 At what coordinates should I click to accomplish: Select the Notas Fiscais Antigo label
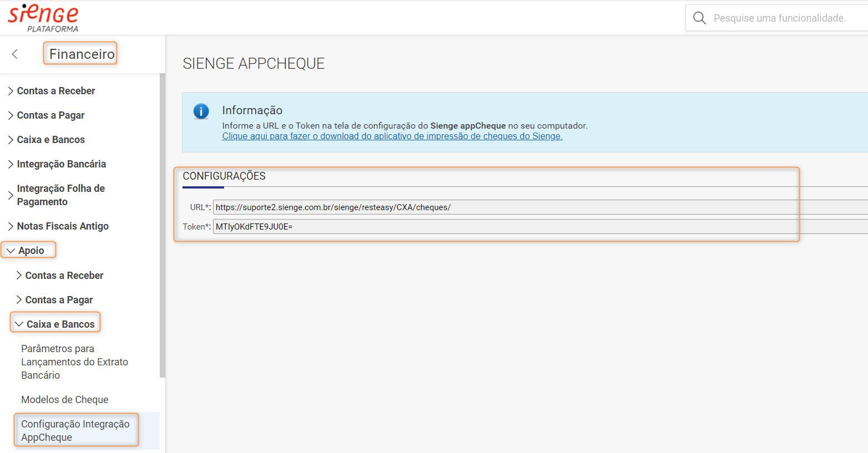[x=63, y=226]
